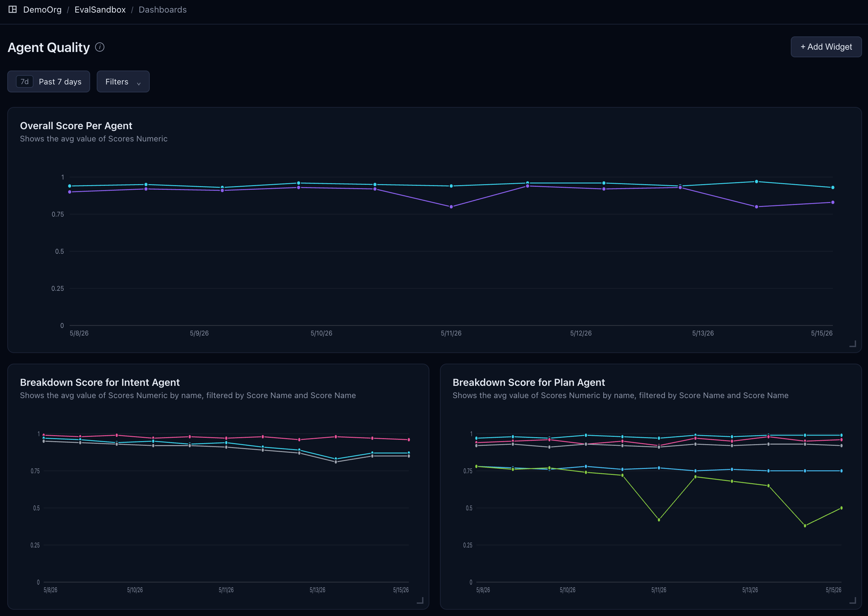The height and width of the screenshot is (616, 868).
Task: Expand the Filters dropdown
Action: coord(123,81)
